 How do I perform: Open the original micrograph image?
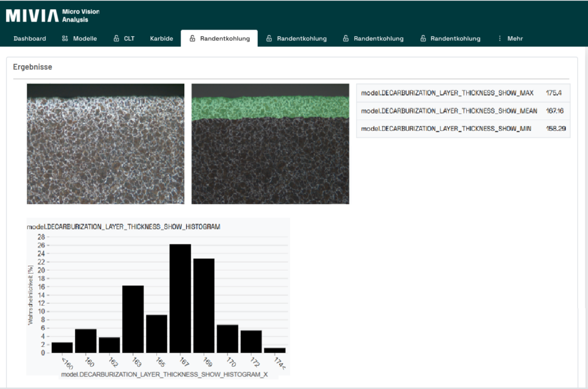tap(106, 144)
